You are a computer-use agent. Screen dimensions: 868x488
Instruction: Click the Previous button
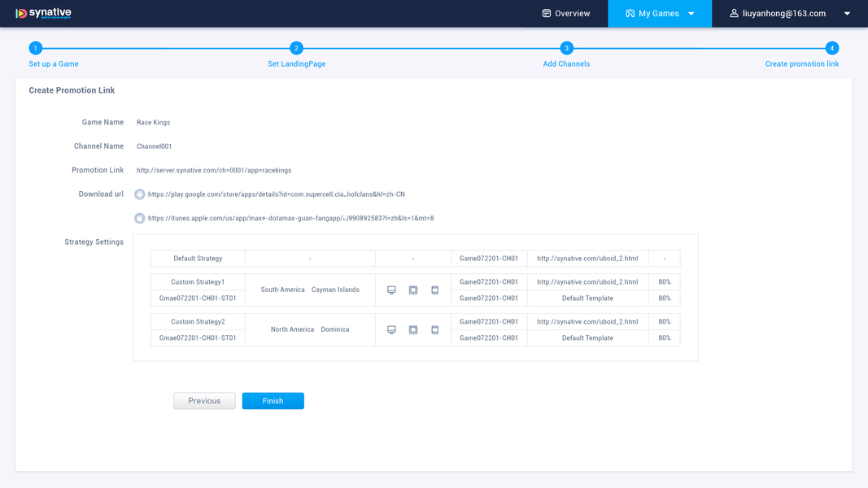[x=204, y=401]
